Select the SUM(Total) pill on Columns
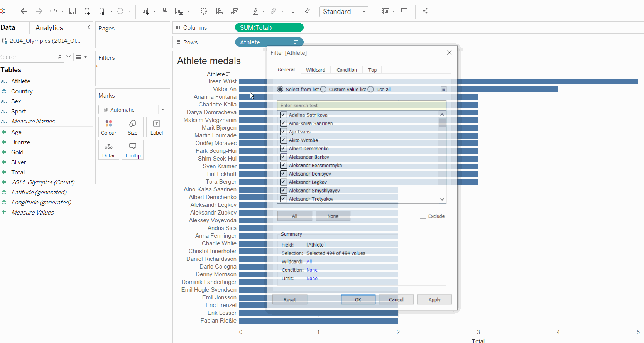The image size is (644, 343). coord(269,27)
